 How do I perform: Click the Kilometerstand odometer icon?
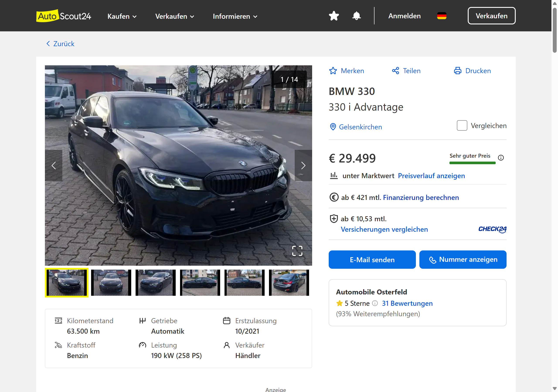click(58, 321)
